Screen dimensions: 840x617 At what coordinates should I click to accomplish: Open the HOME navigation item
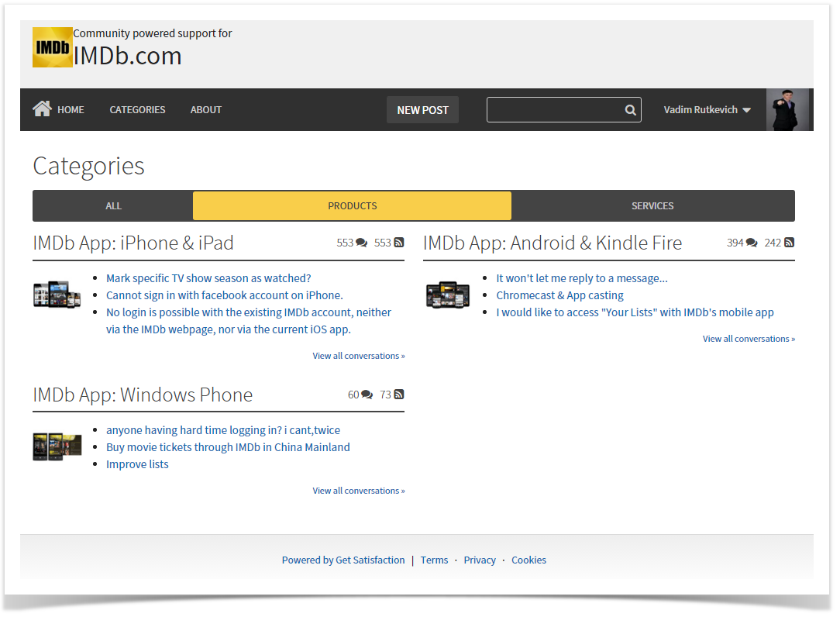coord(71,110)
